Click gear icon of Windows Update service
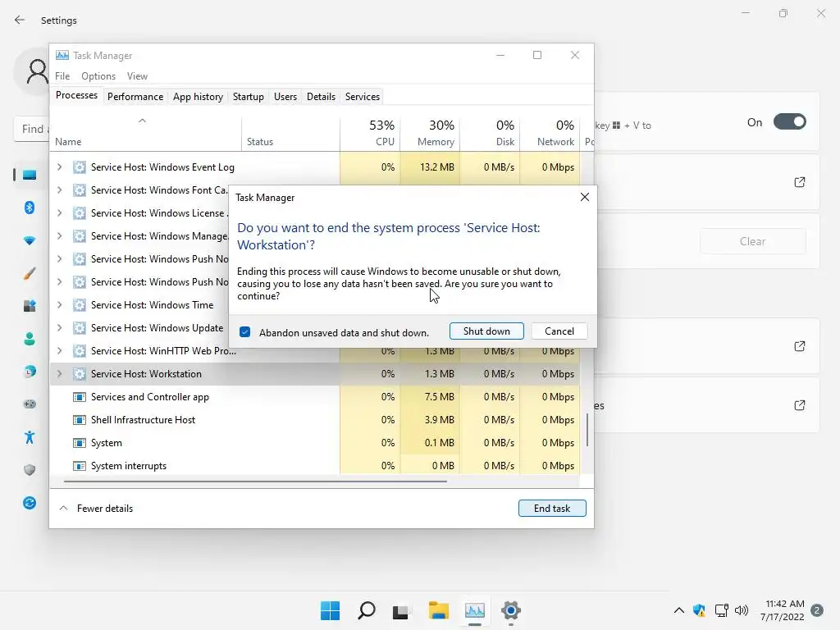 (x=80, y=328)
